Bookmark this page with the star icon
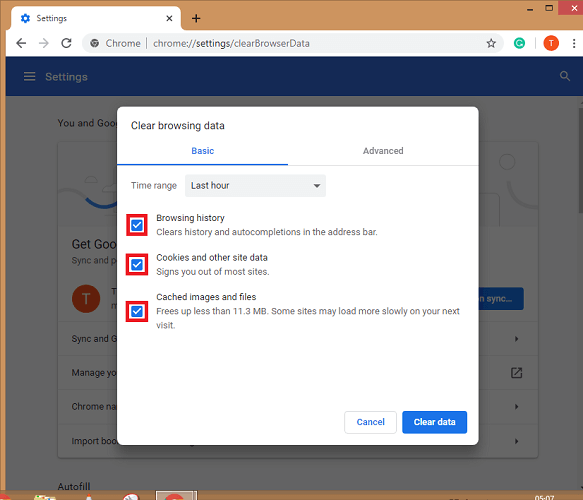This screenshot has height=500, width=583. pos(491,43)
